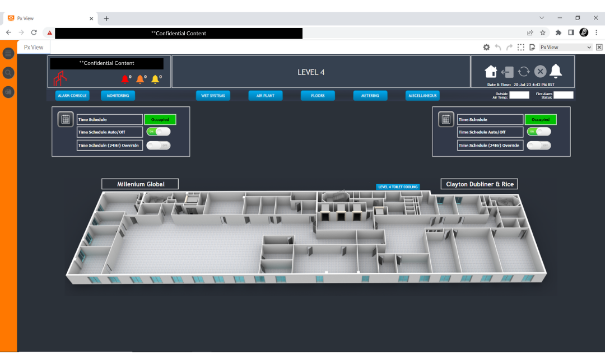605x364 pixels.
Task: Open the notification bell icon top right
Action: pos(556,72)
